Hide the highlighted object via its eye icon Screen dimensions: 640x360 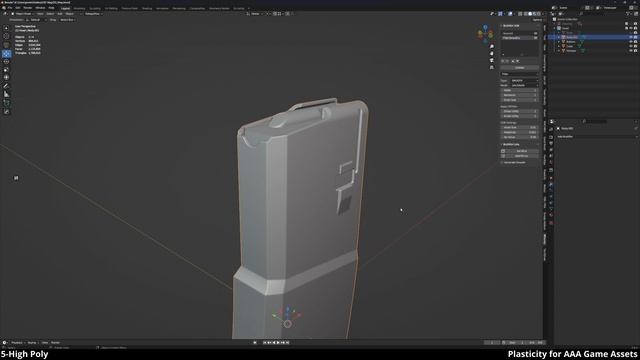(631, 37)
